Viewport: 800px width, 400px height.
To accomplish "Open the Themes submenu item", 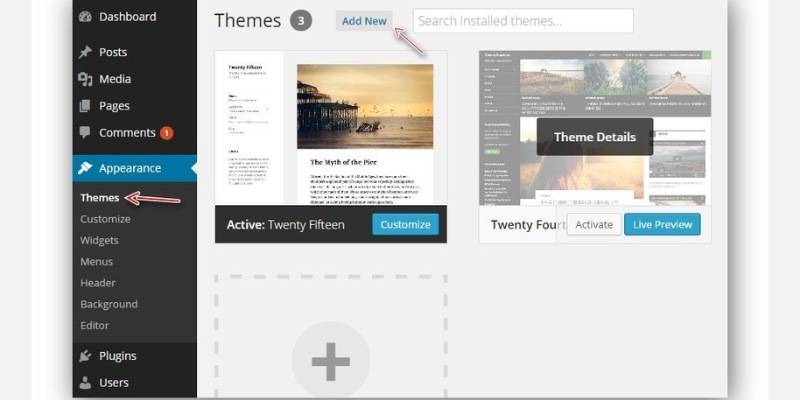I will click(100, 198).
